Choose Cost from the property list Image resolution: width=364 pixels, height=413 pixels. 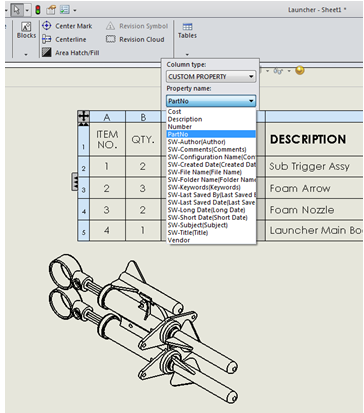point(211,112)
